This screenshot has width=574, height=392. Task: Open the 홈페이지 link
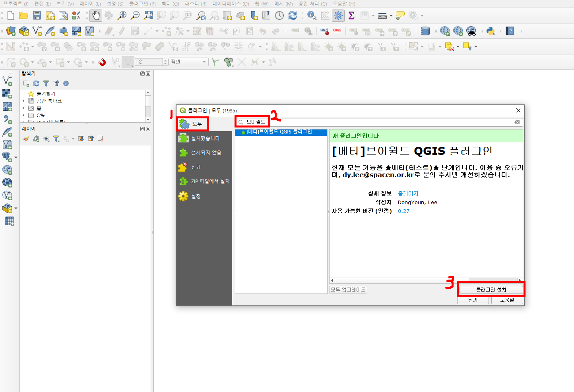click(x=408, y=193)
